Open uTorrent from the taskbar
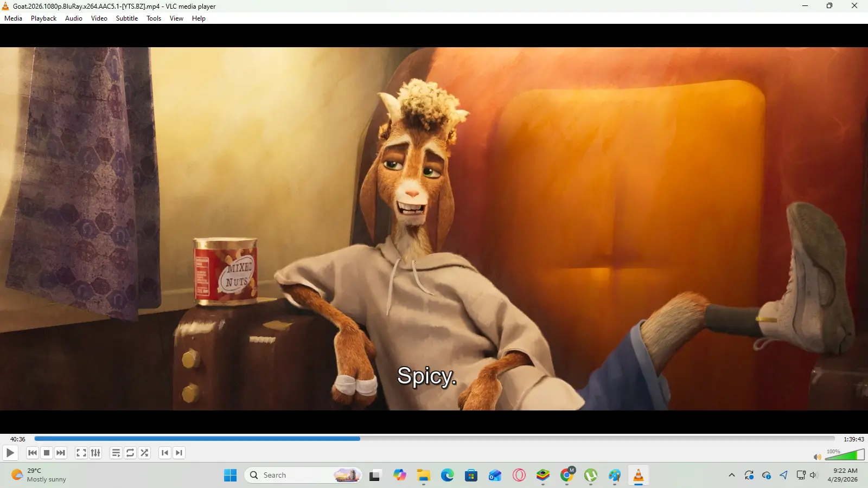 pos(591,476)
